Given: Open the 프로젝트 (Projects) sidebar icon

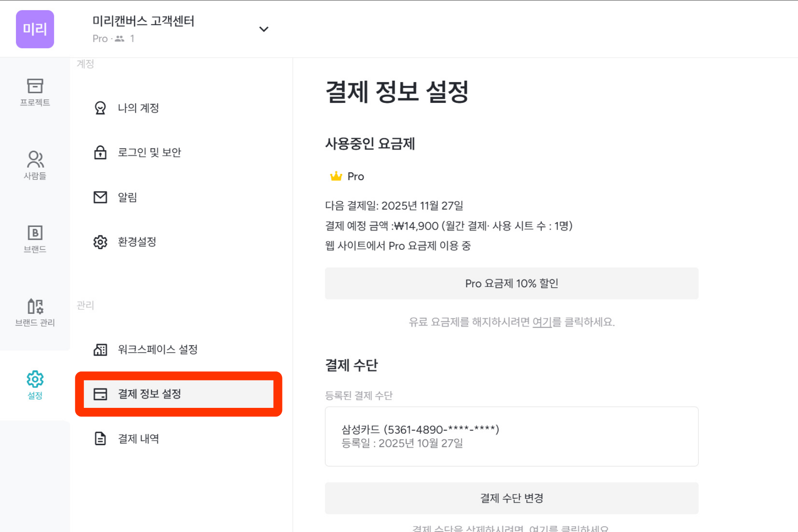Looking at the screenshot, I should 35,92.
